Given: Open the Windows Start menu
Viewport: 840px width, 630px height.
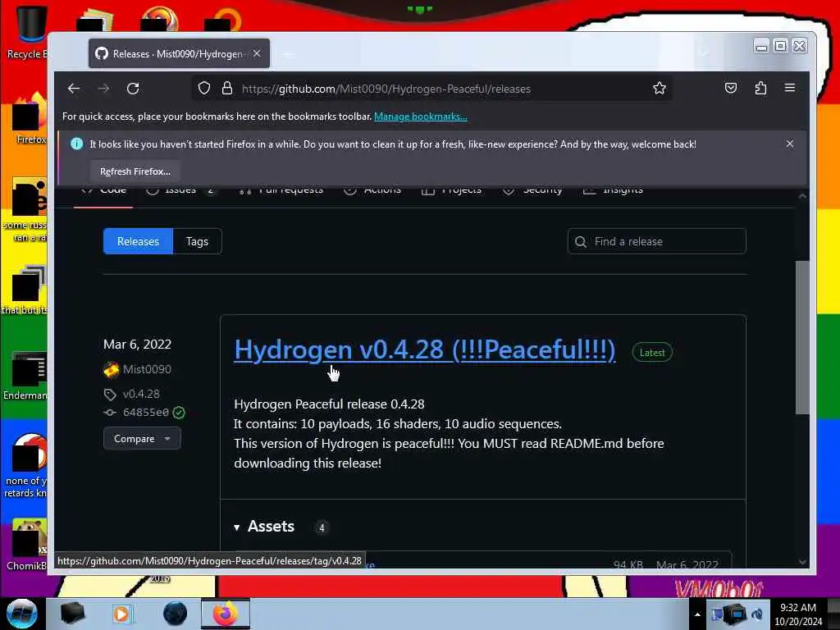Looking at the screenshot, I should (21, 614).
